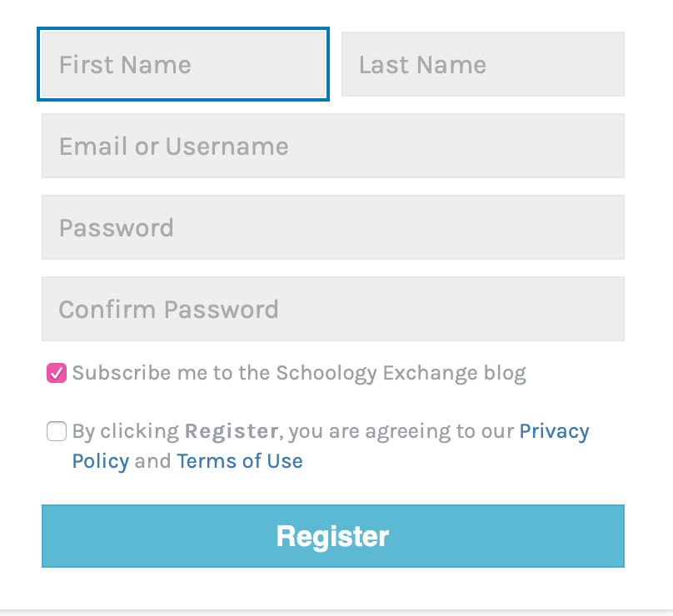Click the bold Register word in agreement text
Image resolution: width=673 pixels, height=616 pixels.
232,431
